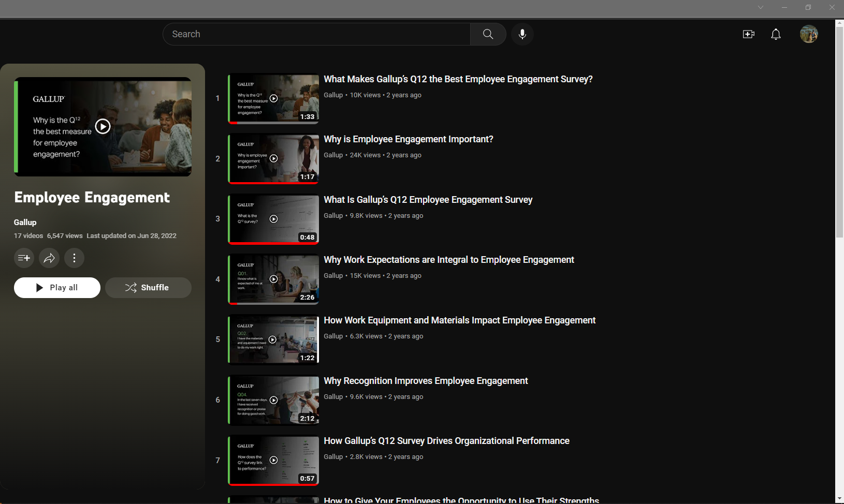844x504 pixels.
Task: Click the playlist cover play icon
Action: (103, 126)
